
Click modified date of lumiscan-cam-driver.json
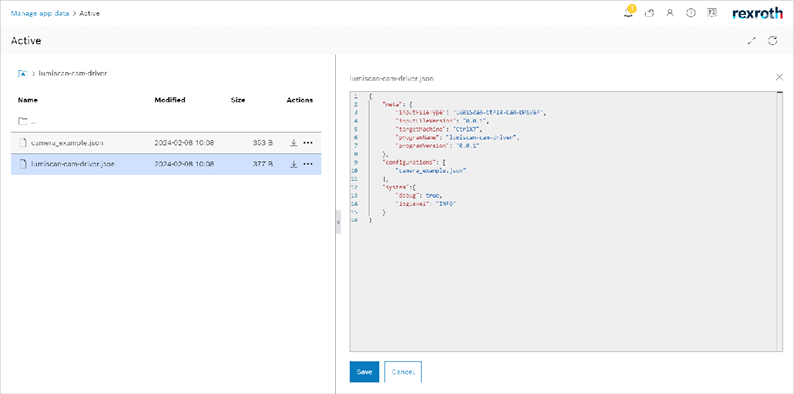(x=184, y=164)
